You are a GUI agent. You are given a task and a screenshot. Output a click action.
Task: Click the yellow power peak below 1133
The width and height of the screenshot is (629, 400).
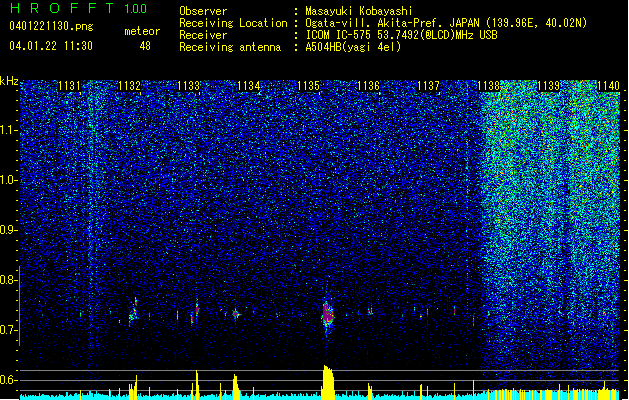pyautogui.click(x=197, y=385)
